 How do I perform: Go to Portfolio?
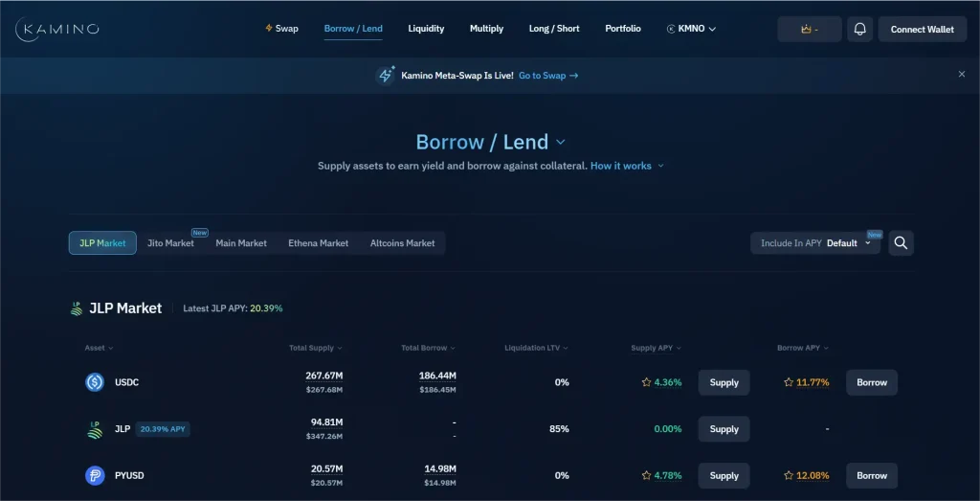tap(622, 29)
